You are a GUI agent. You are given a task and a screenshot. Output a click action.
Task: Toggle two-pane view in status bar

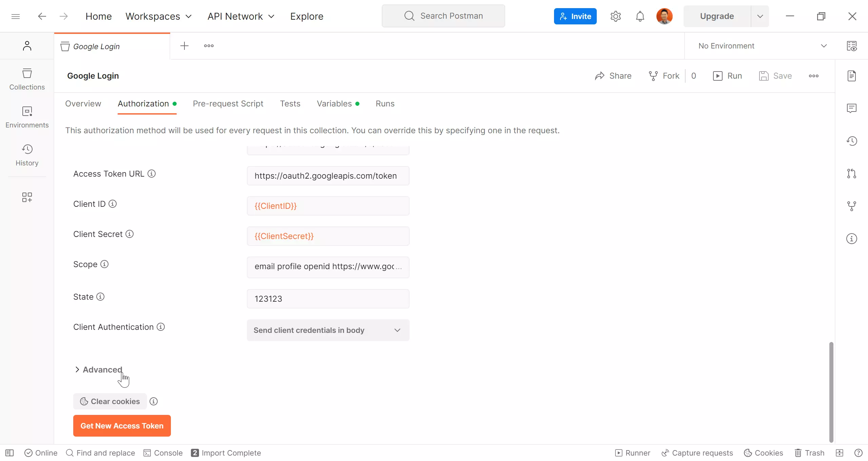coord(840,453)
